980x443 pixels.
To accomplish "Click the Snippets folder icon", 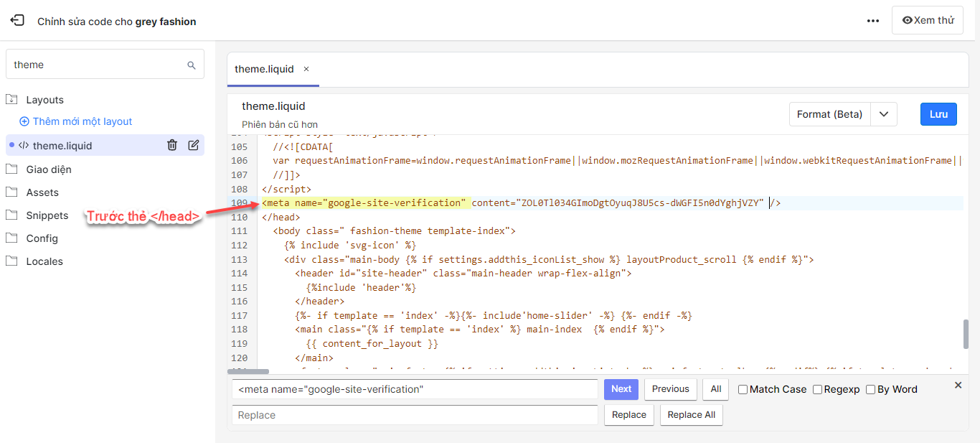I will click(x=11, y=215).
